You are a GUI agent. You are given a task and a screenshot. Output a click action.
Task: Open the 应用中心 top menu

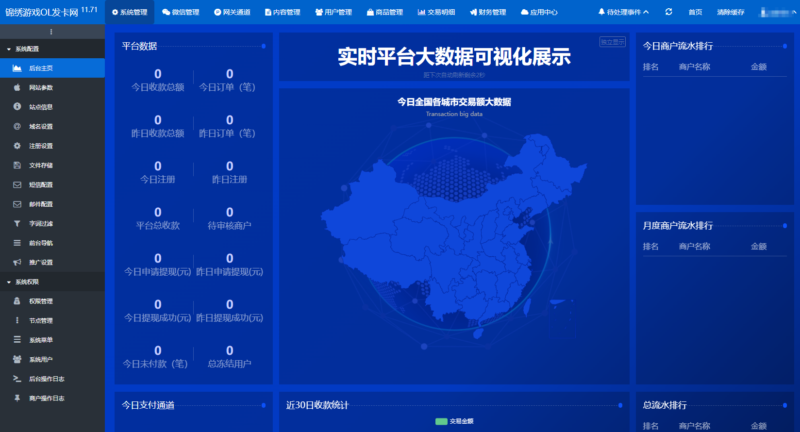[539, 12]
